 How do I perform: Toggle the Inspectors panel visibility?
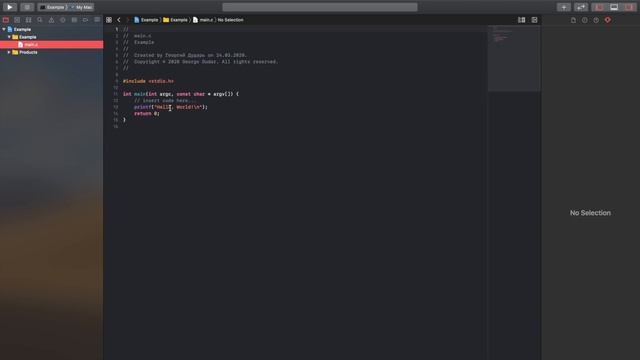click(x=629, y=7)
